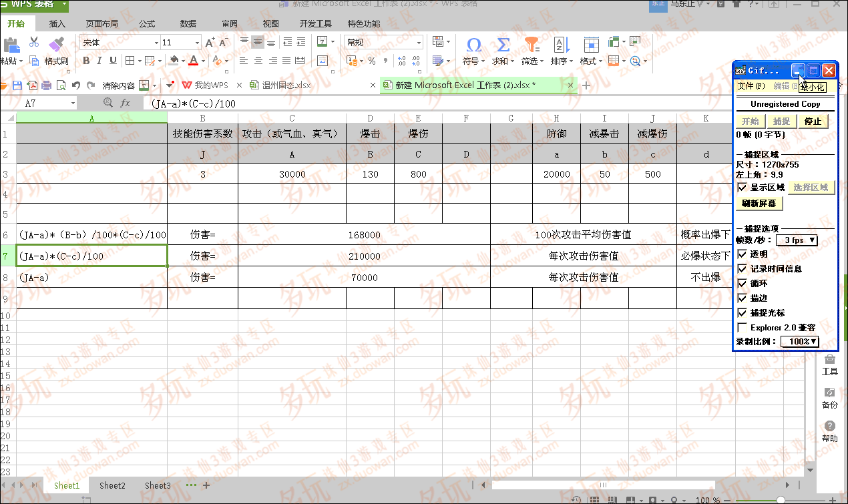The height and width of the screenshot is (504, 848).
Task: Click the add new sheet plus button
Action: (206, 485)
